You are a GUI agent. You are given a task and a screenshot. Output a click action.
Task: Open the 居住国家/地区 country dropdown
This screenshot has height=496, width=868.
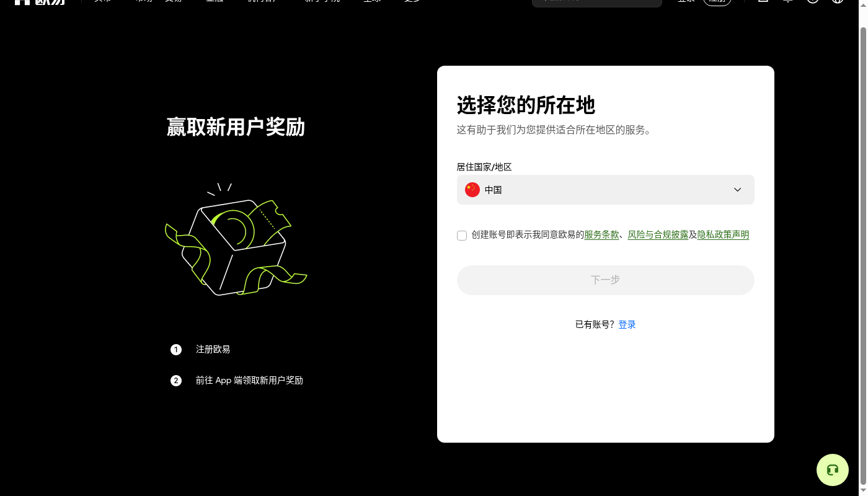tap(605, 190)
